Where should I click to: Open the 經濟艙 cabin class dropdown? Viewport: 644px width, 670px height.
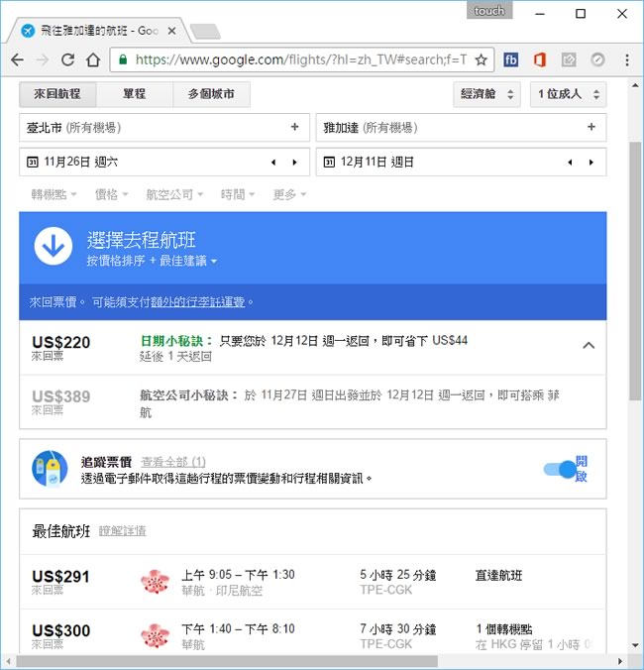click(487, 94)
